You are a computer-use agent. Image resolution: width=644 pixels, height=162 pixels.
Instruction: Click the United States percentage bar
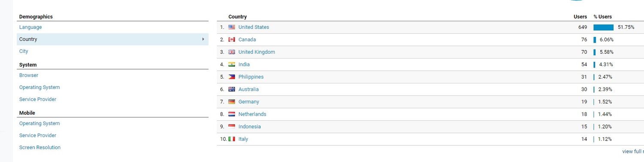[604, 28]
